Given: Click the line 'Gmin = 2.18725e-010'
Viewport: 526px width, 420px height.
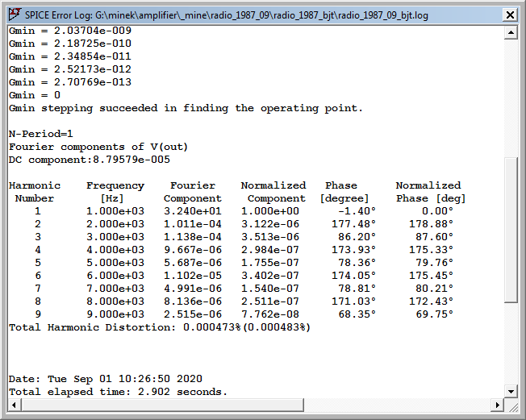Looking at the screenshot, I should 70,44.
